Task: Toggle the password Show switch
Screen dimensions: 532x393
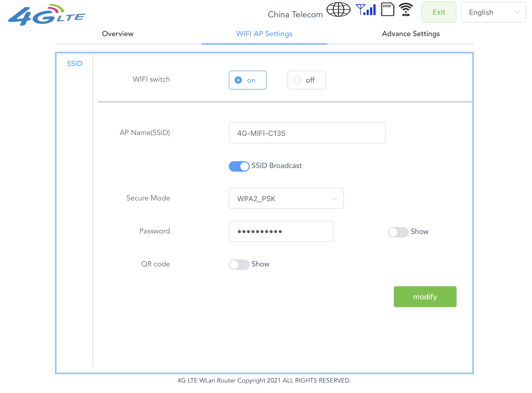Action: pos(398,232)
